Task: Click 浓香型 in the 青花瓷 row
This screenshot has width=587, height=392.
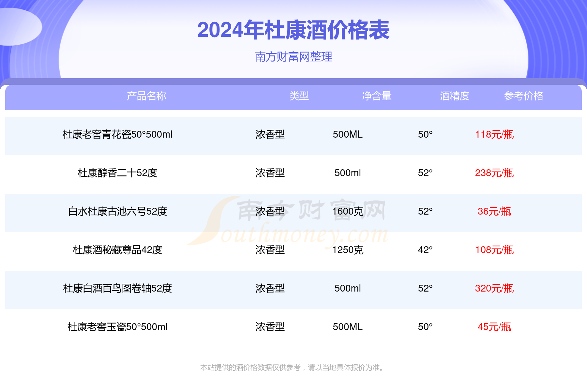Action: coord(270,134)
